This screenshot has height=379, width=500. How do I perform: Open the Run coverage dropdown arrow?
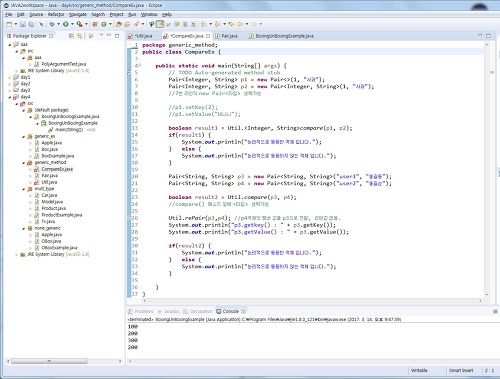pyautogui.click(x=86, y=24)
